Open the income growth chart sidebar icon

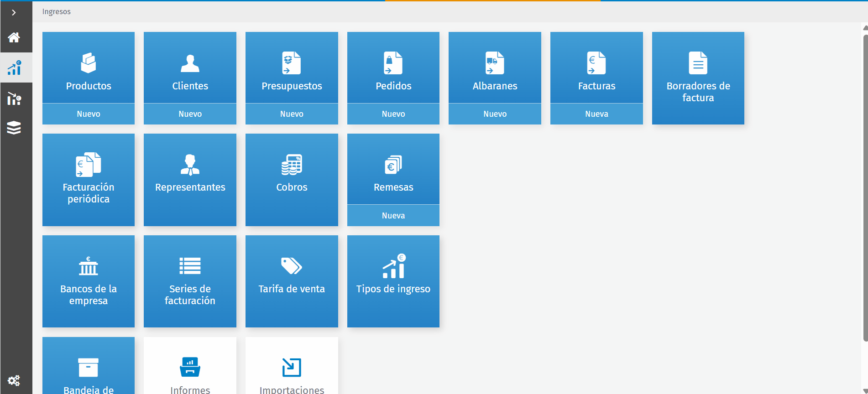14,68
